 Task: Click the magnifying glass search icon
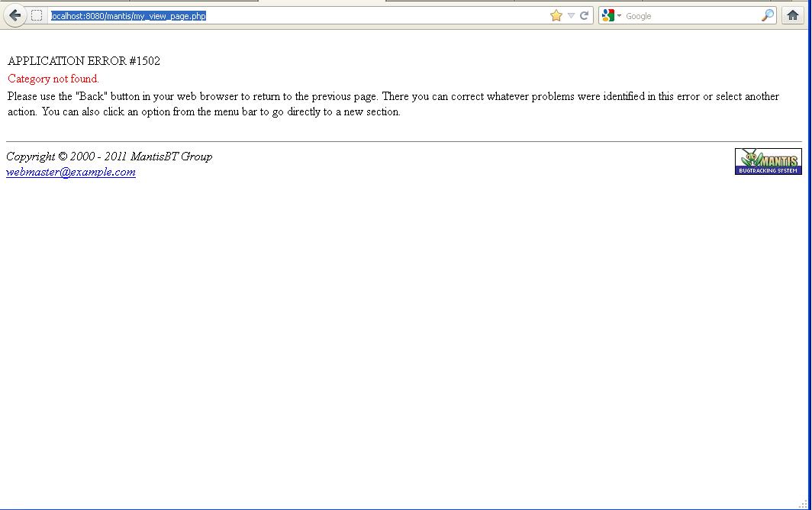click(x=767, y=15)
